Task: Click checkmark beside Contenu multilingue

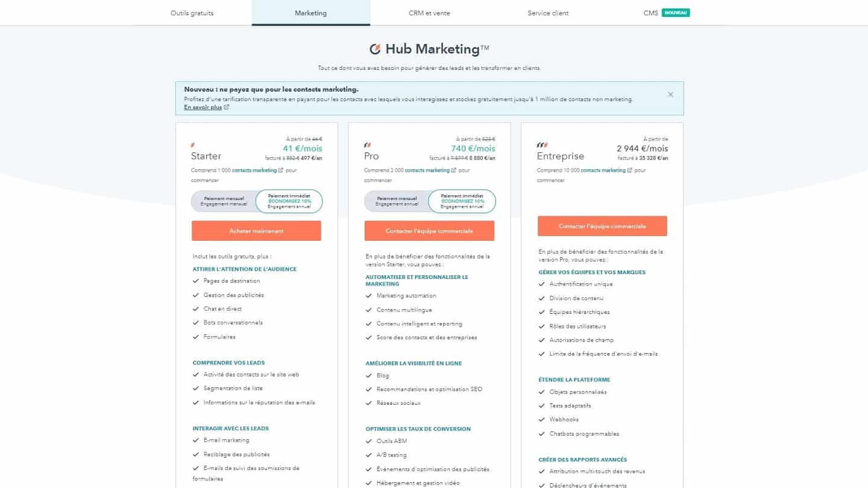Action: click(369, 310)
